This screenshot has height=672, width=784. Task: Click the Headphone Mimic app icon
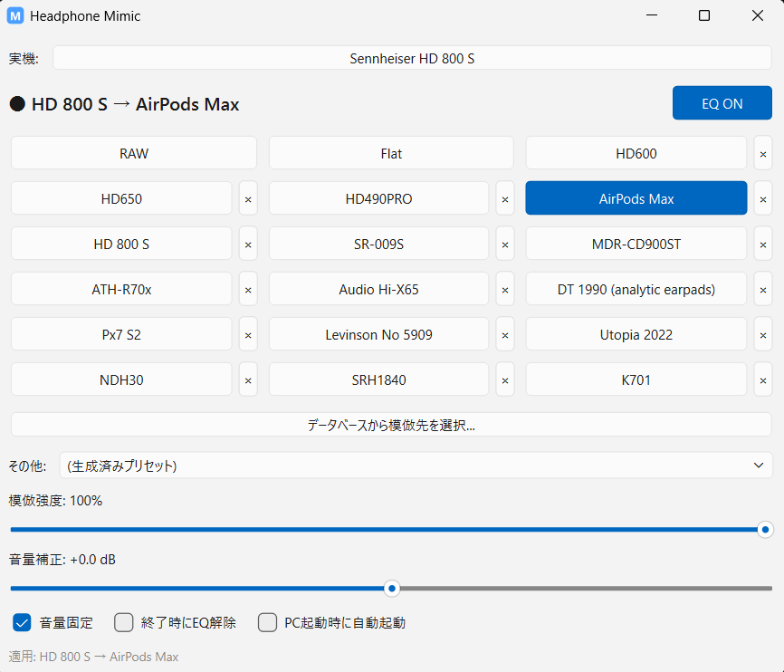click(15, 16)
